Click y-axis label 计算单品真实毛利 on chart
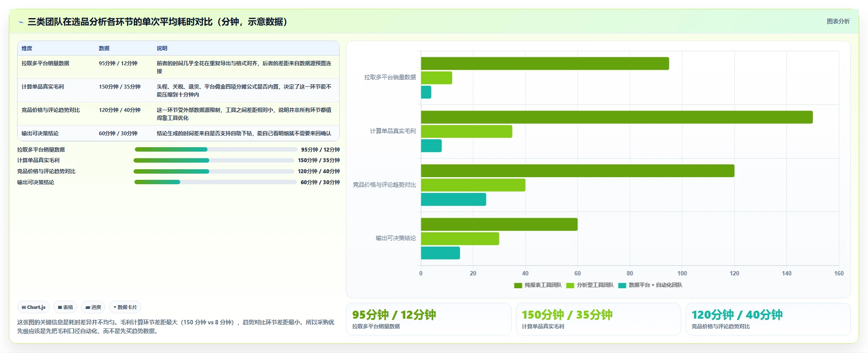 393,131
